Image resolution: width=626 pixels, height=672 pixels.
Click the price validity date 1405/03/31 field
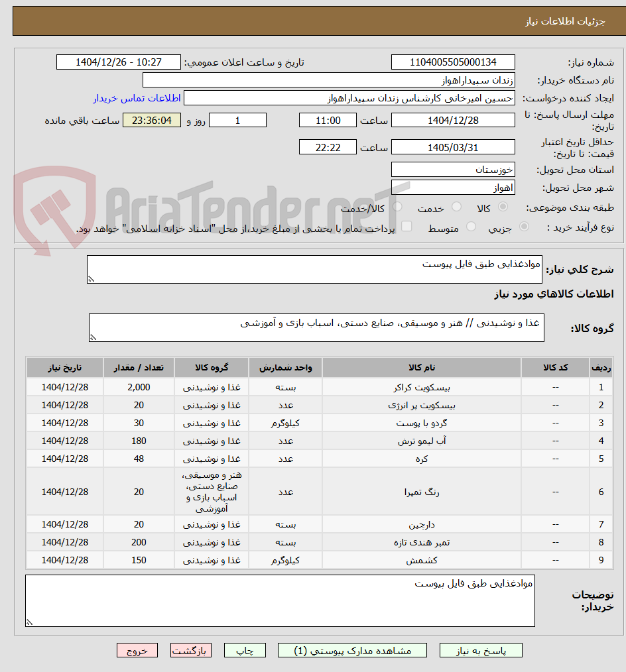[x=453, y=147]
